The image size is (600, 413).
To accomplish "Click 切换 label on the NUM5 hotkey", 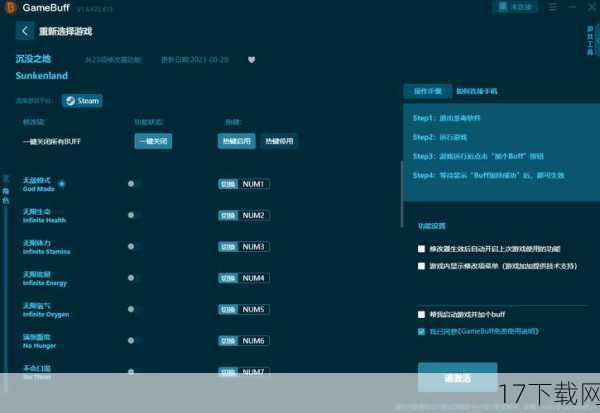I will 228,310.
